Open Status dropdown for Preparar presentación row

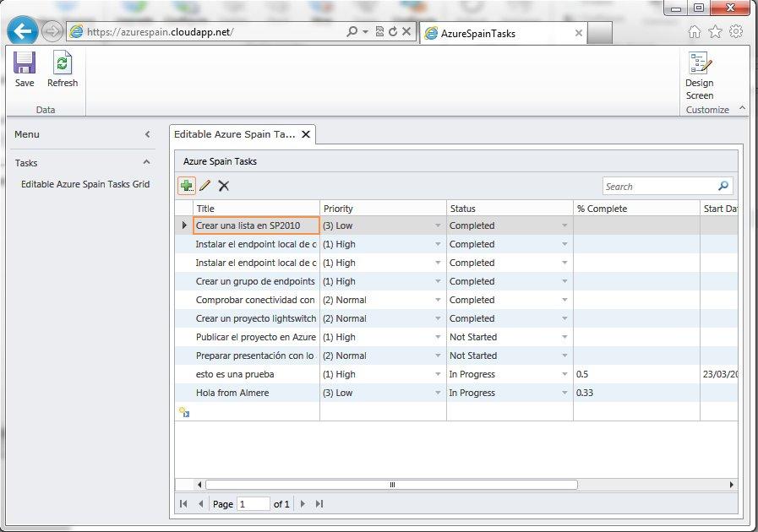pos(564,356)
